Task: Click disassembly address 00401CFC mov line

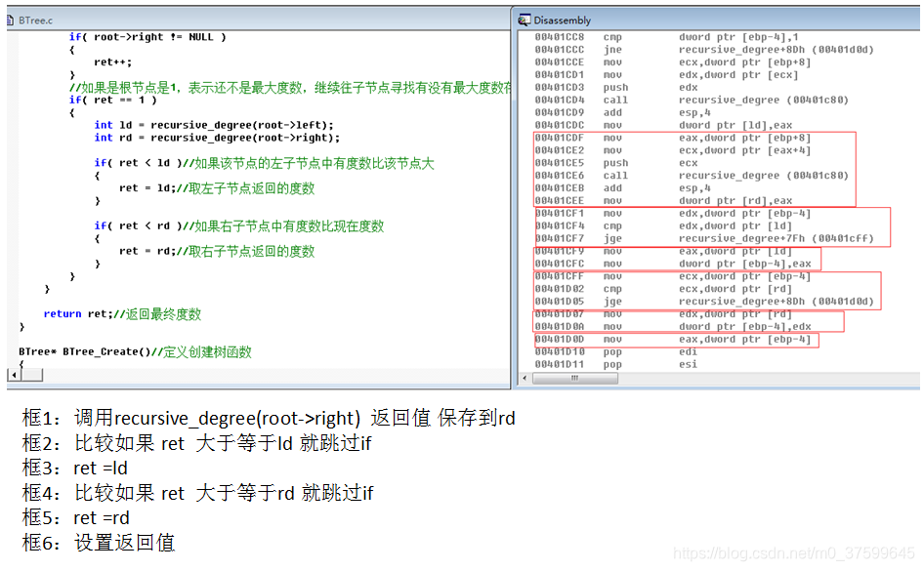Action: 673,264
